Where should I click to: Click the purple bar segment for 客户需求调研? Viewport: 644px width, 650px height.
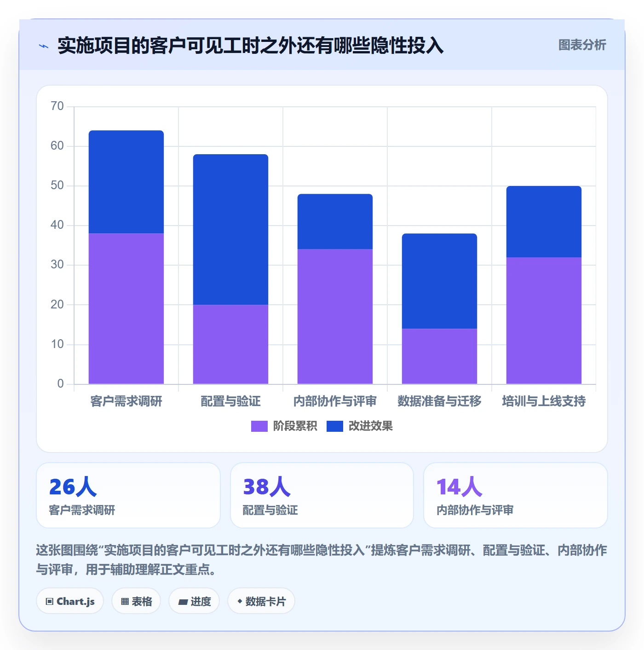126,308
